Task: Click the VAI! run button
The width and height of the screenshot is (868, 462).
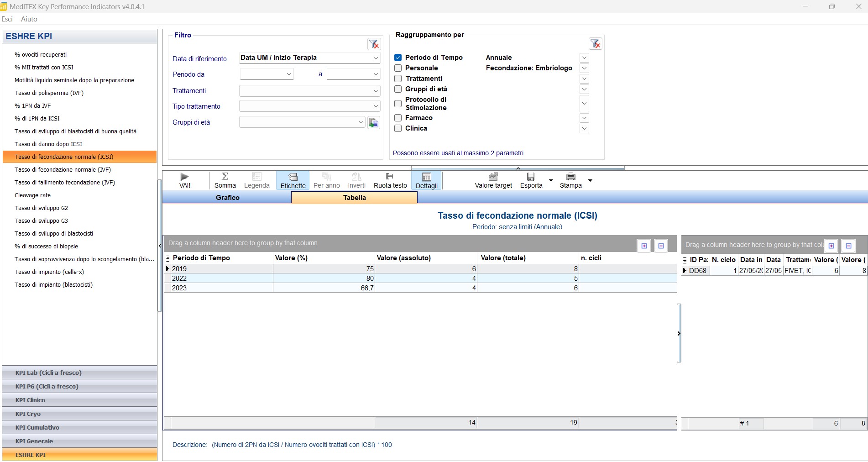Action: point(185,180)
